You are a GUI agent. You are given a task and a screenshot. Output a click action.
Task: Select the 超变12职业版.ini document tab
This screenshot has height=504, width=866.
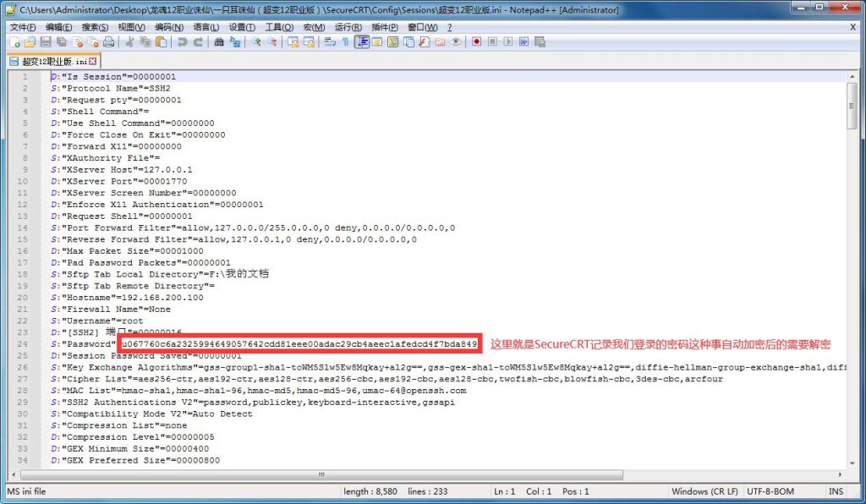tap(52, 61)
